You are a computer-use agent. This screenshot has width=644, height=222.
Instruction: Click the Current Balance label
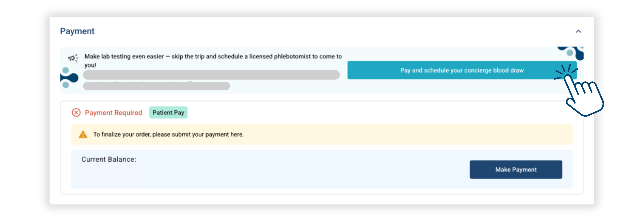(x=109, y=159)
